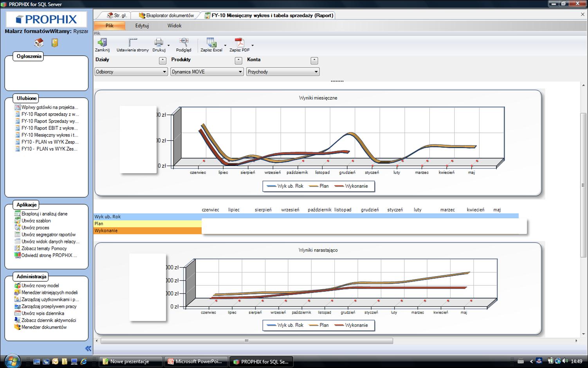Select the Wykonanie table row header
Screen dimensions: 588x368
(148, 230)
